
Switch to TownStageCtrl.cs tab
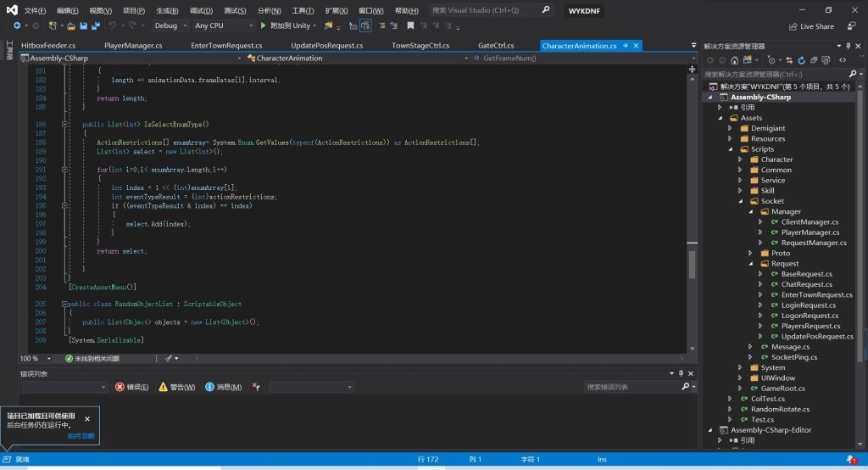(x=420, y=46)
